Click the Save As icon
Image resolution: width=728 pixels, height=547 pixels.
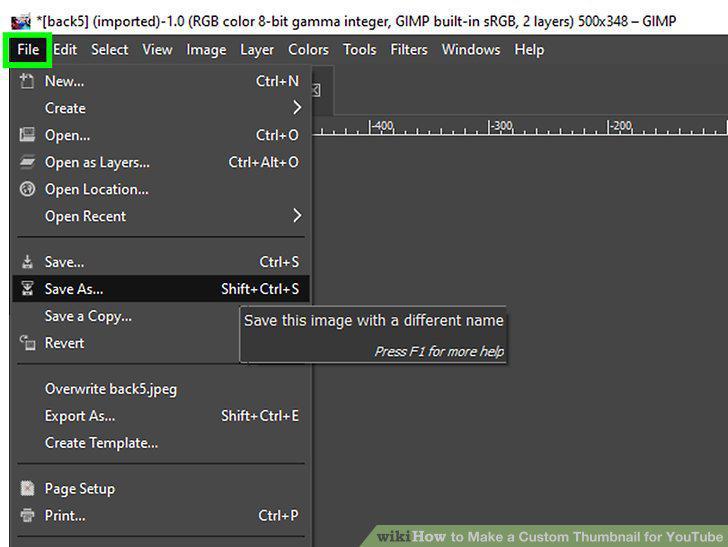(x=27, y=288)
